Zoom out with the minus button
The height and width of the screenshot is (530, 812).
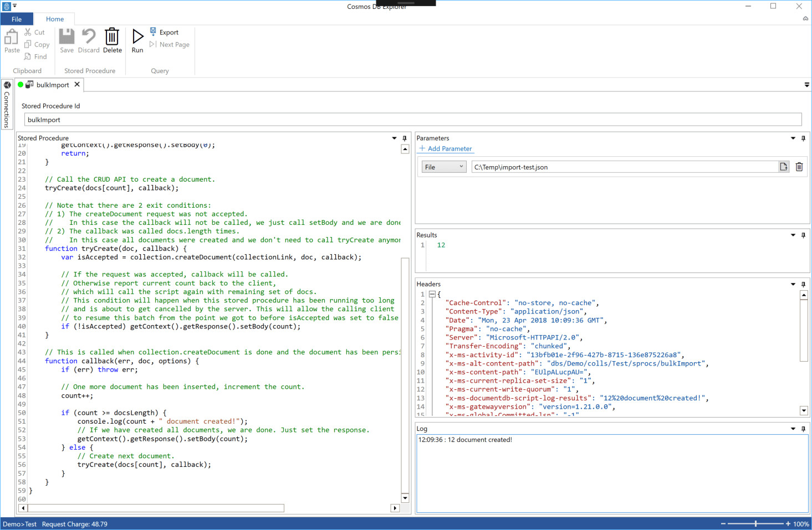point(723,524)
